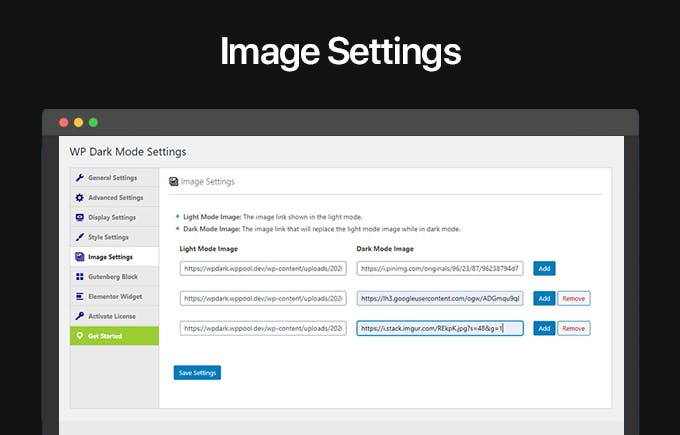Open Gutenberg Block tab
Viewport: 680px width, 435px height.
(114, 277)
